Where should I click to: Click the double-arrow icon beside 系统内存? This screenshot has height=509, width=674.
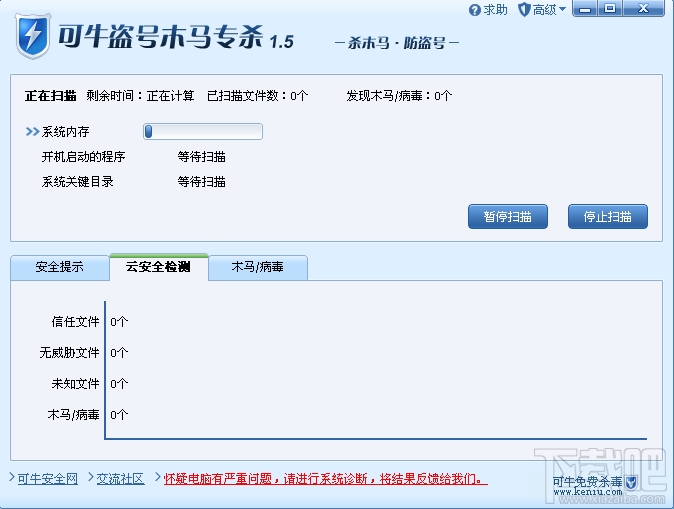point(32,132)
